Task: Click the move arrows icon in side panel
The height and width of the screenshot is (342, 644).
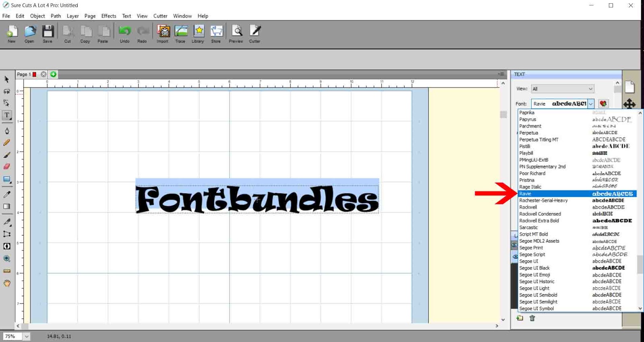Action: tap(630, 104)
